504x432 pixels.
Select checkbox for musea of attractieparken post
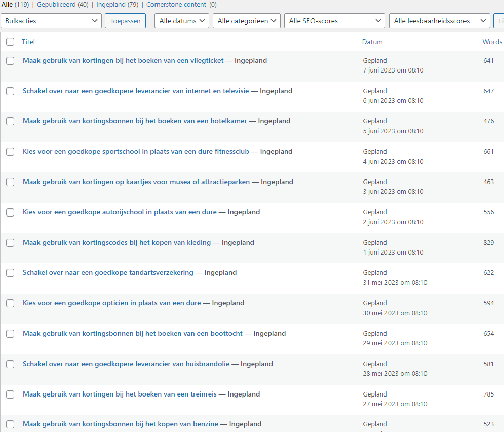click(10, 182)
